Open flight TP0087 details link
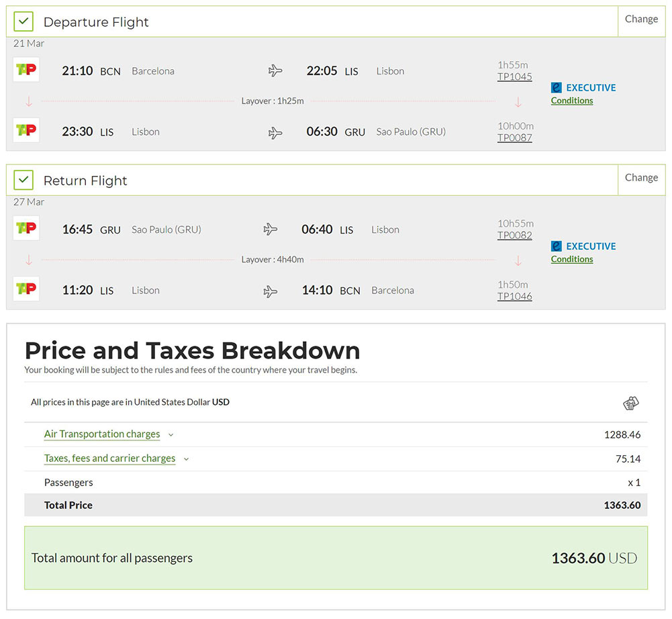 pos(514,138)
